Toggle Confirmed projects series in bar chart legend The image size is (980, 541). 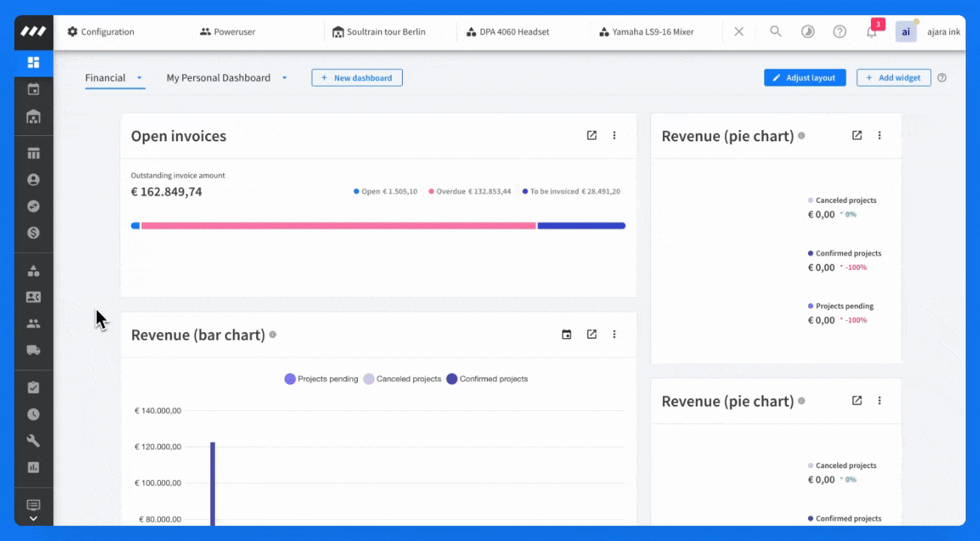coord(487,379)
